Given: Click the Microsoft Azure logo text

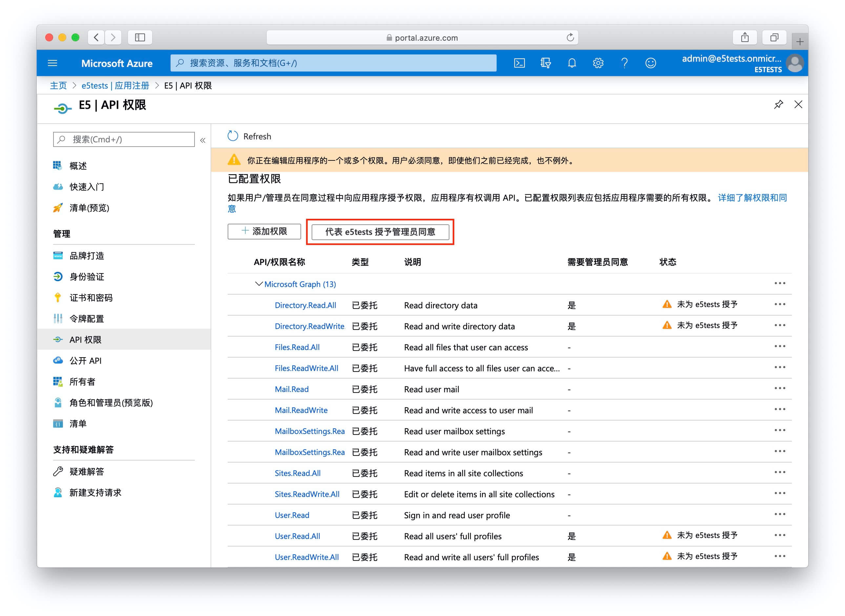Looking at the screenshot, I should coord(117,63).
